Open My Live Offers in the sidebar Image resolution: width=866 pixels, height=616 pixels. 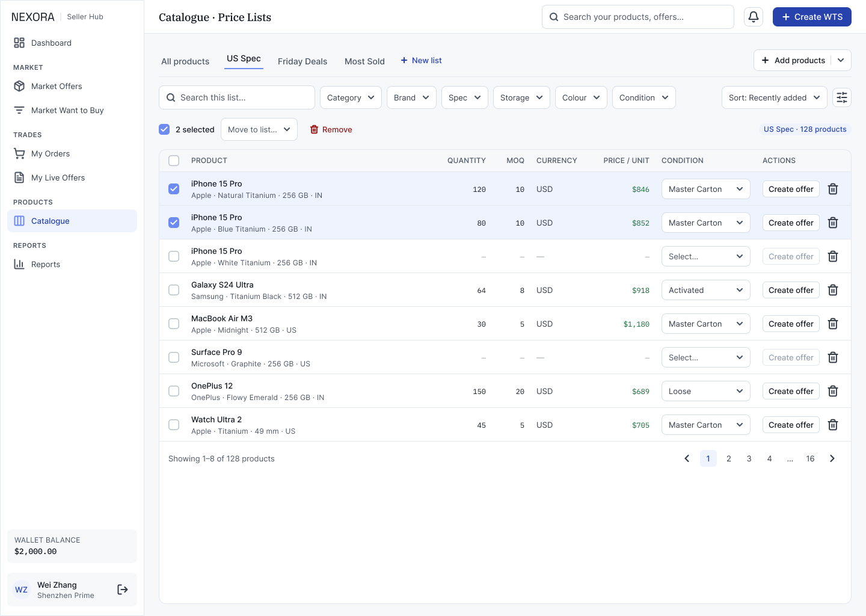(x=72, y=177)
